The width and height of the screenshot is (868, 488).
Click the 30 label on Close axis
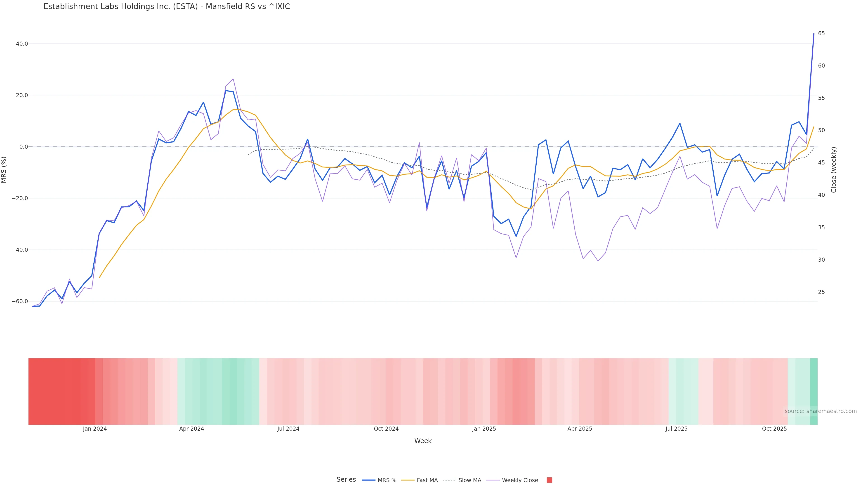(821, 260)
